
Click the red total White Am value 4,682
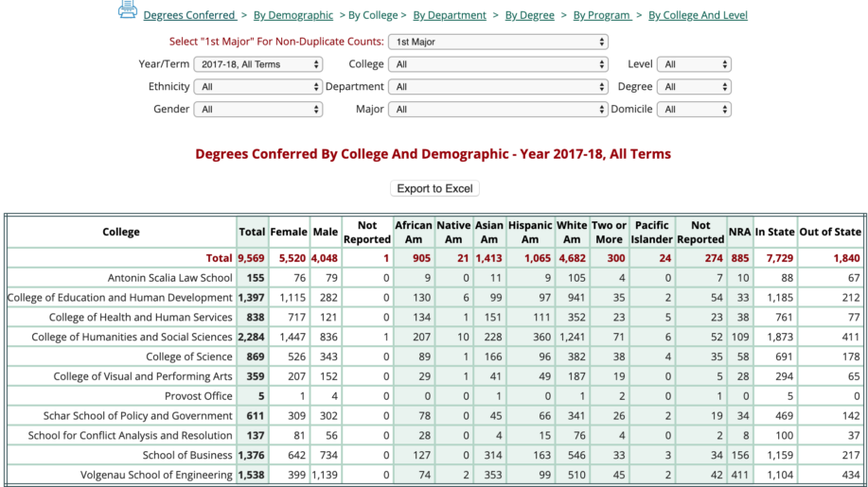click(572, 258)
